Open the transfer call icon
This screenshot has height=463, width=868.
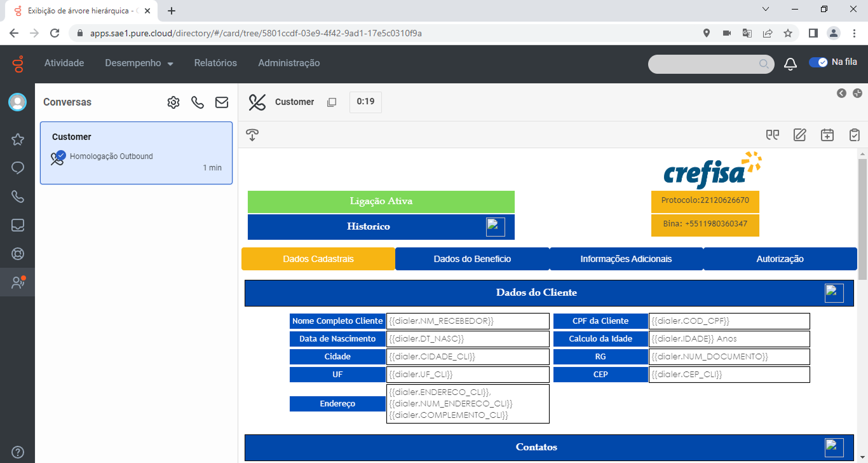252,135
